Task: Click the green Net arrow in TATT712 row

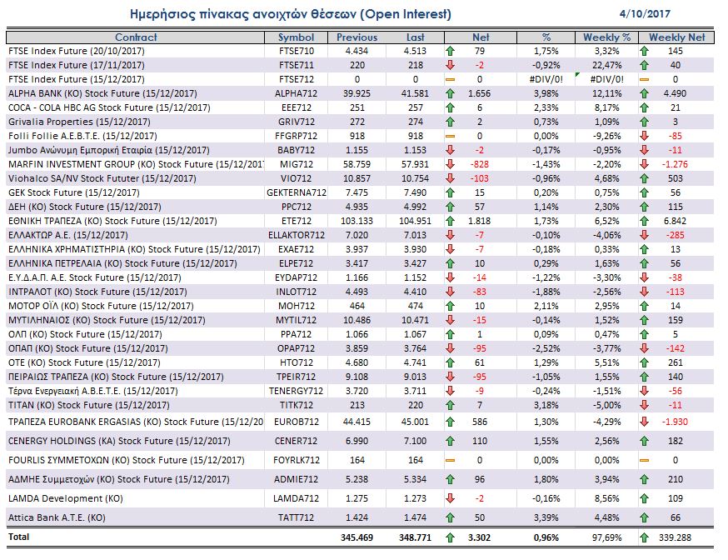Action: coord(450,517)
